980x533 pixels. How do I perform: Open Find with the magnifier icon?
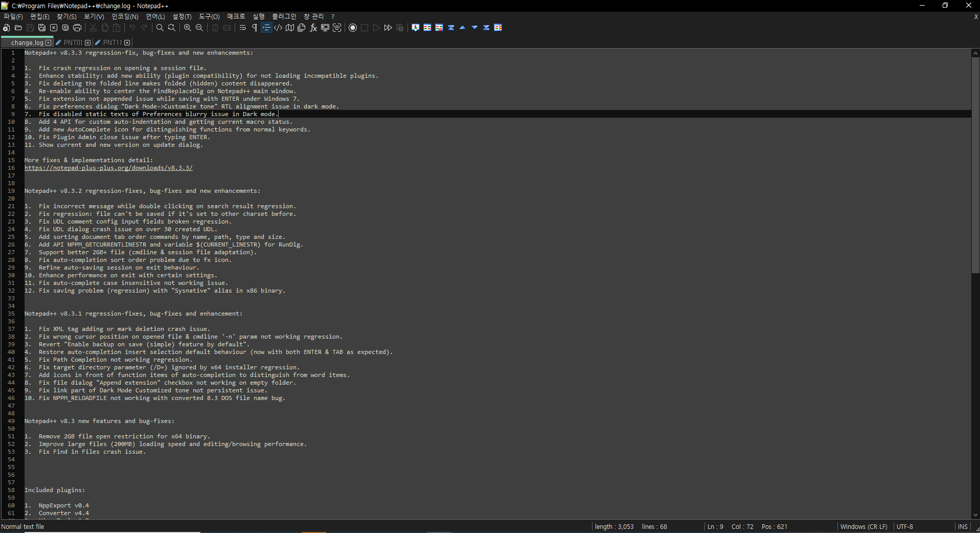click(160, 28)
